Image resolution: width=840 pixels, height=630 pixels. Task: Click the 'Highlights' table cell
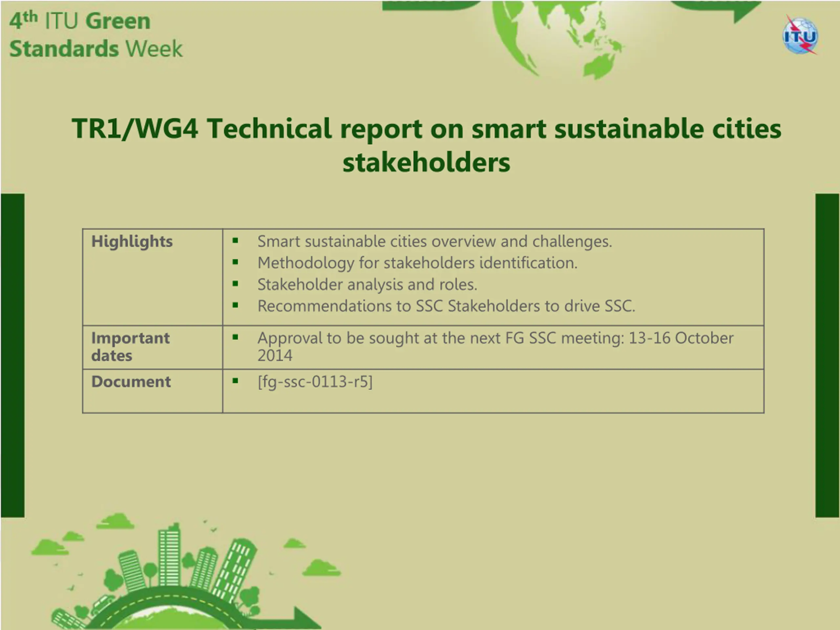tap(153, 277)
